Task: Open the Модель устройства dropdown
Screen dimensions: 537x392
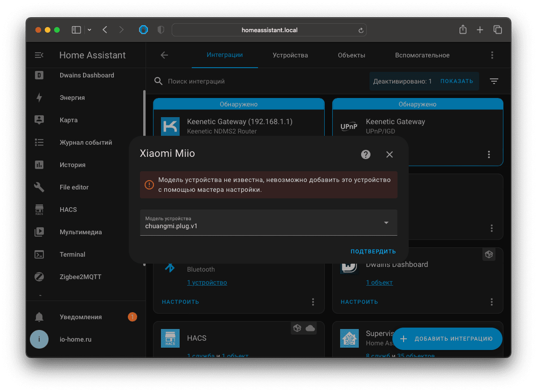Action: (x=269, y=223)
